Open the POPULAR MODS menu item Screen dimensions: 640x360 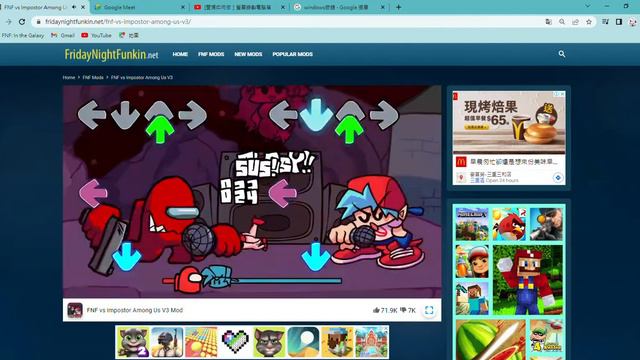click(x=293, y=54)
